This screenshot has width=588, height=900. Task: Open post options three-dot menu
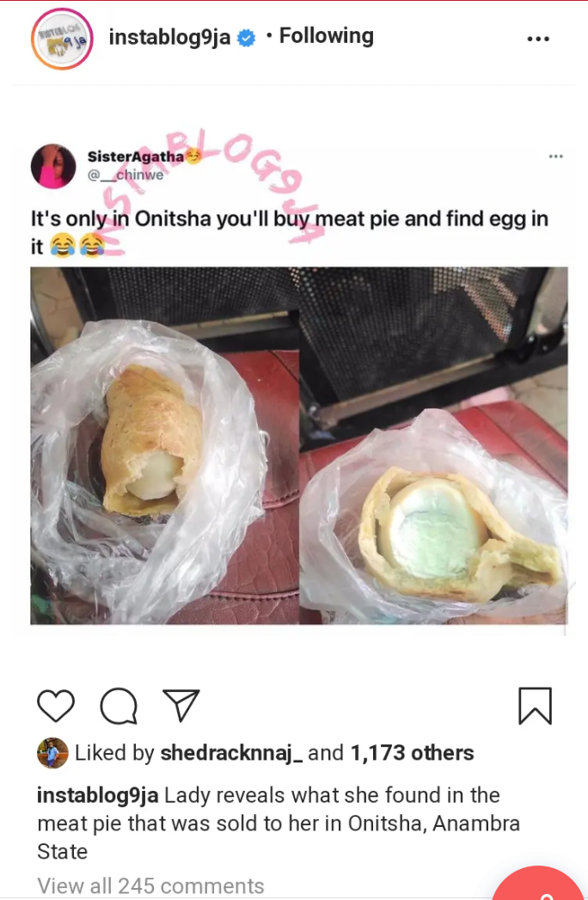click(538, 39)
